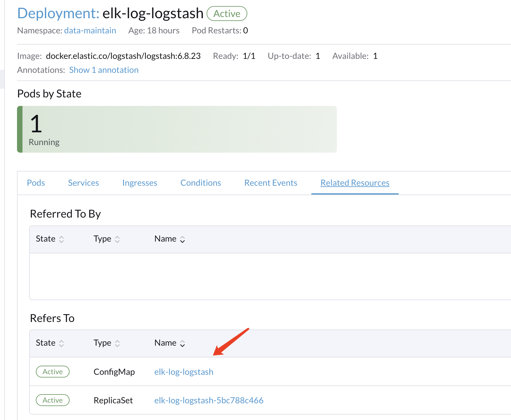The image size is (511, 420).
Task: Switch to the Recent Events tab
Action: click(271, 183)
